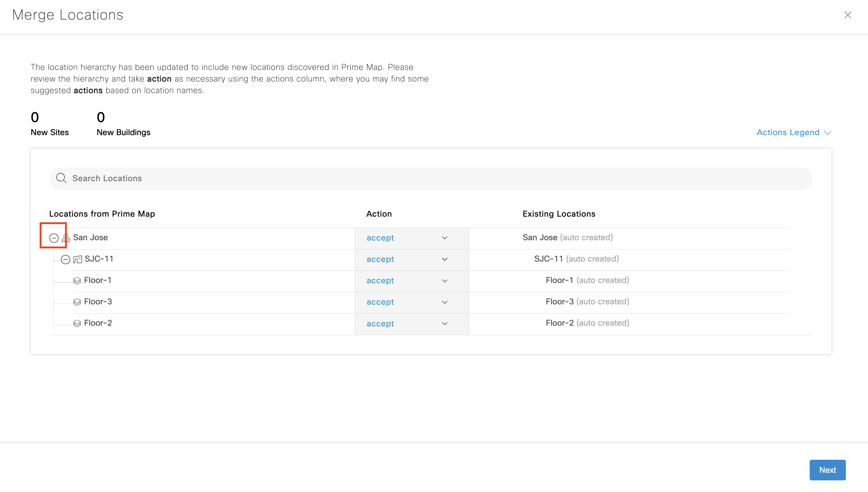
Task: Click the Floor-1 layers icon
Action: [x=77, y=281]
